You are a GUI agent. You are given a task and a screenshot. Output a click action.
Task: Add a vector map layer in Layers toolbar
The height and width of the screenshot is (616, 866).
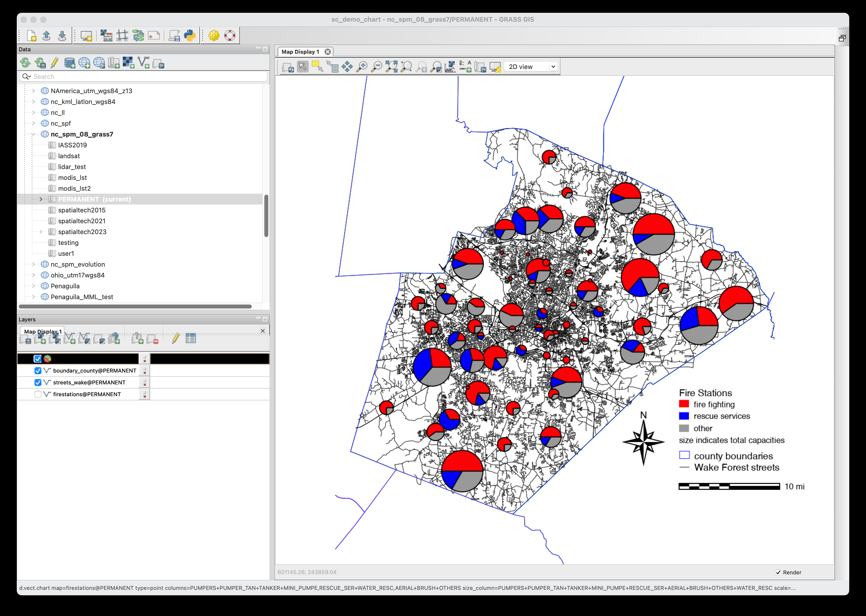tap(70, 338)
